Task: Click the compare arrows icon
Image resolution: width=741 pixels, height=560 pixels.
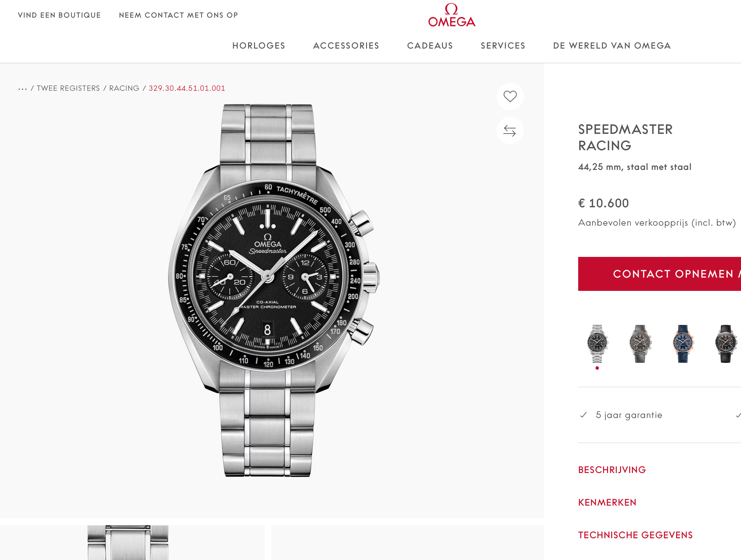Action: pos(510,131)
